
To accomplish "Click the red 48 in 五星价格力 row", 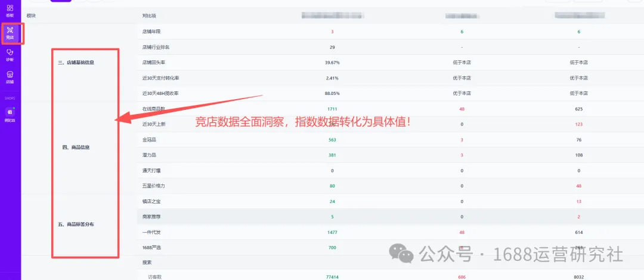I will point(578,186).
